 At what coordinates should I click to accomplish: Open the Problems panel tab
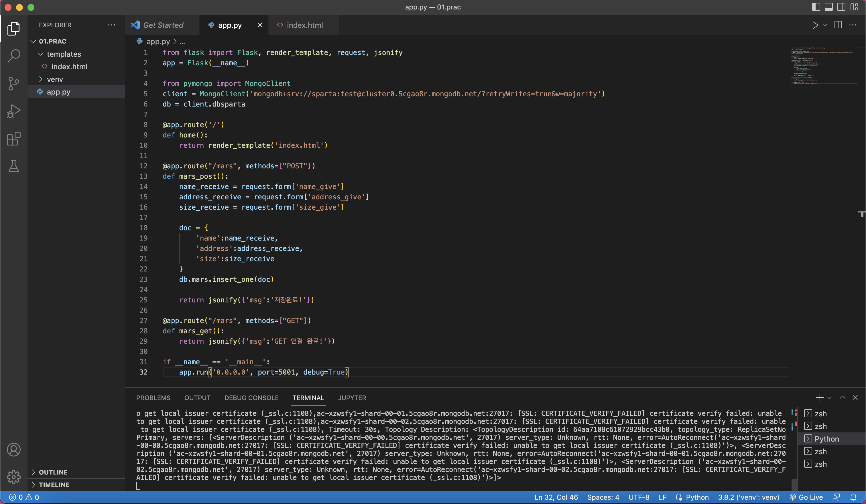[153, 398]
